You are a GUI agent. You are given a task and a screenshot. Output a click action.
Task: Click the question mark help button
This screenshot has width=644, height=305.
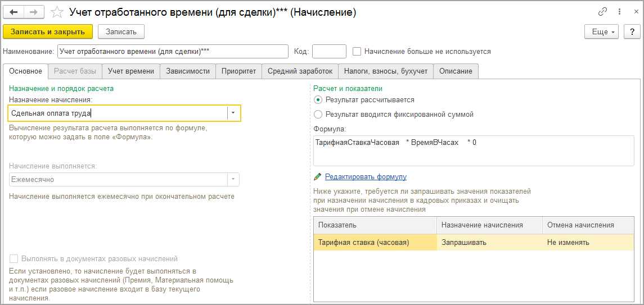pyautogui.click(x=632, y=31)
